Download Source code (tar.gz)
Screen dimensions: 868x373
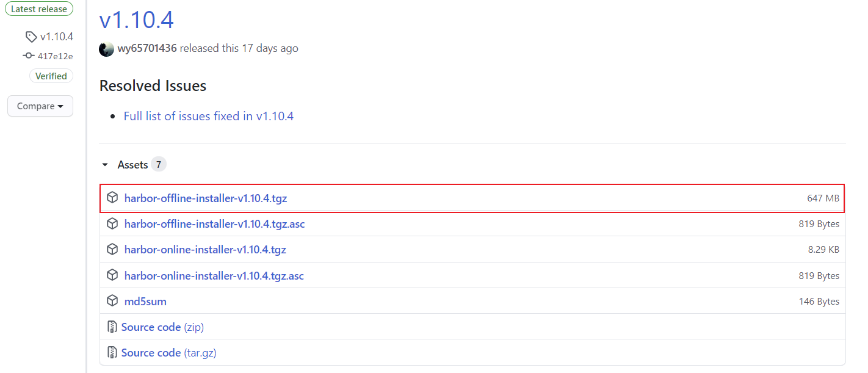(169, 353)
